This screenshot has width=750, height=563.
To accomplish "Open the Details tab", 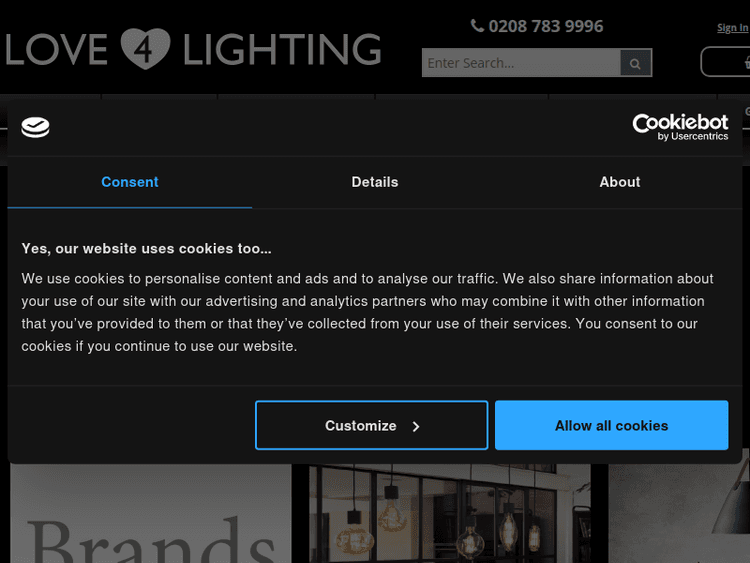I will pos(375,182).
